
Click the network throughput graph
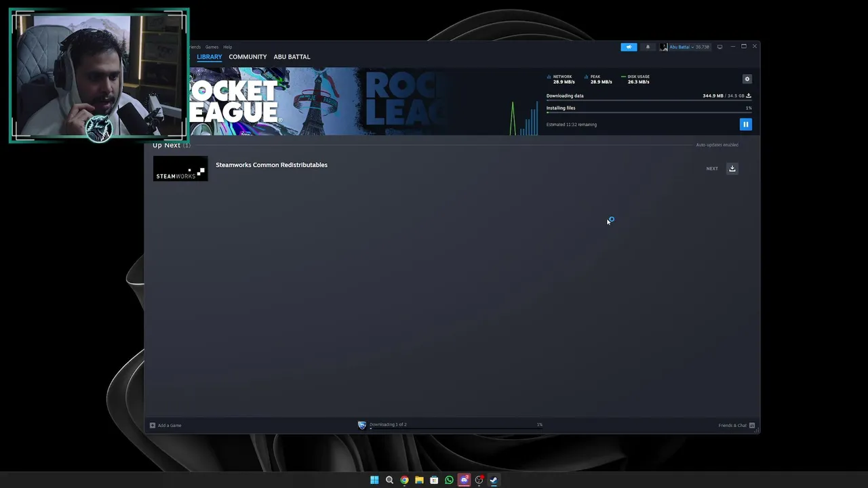525,118
